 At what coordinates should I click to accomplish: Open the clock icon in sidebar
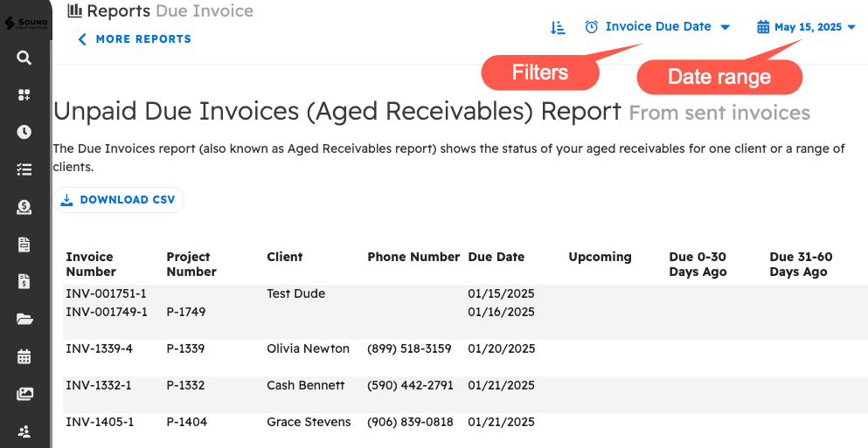click(24, 132)
